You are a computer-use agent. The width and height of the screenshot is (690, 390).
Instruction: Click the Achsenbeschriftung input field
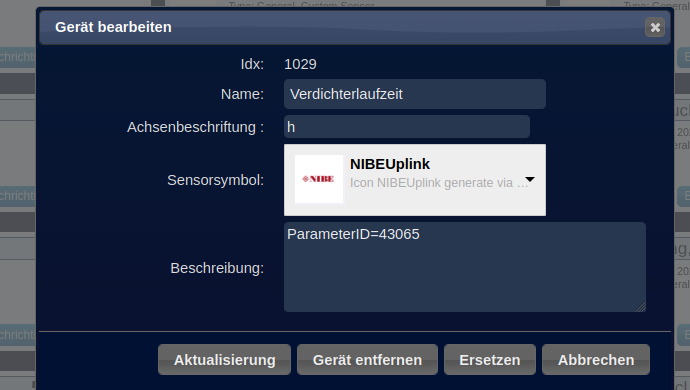coord(407,127)
